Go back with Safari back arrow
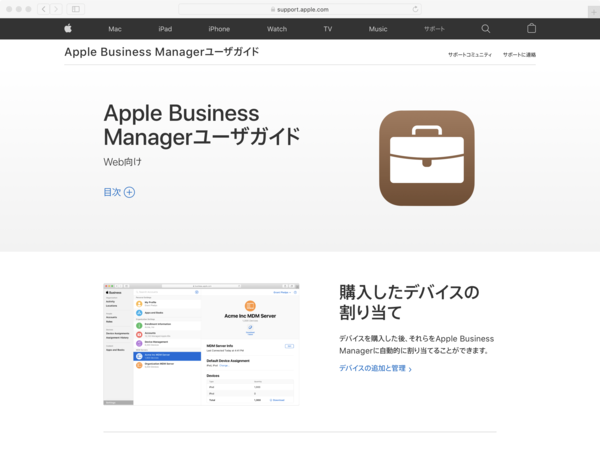Screen dimensions: 600x450 point(44,9)
